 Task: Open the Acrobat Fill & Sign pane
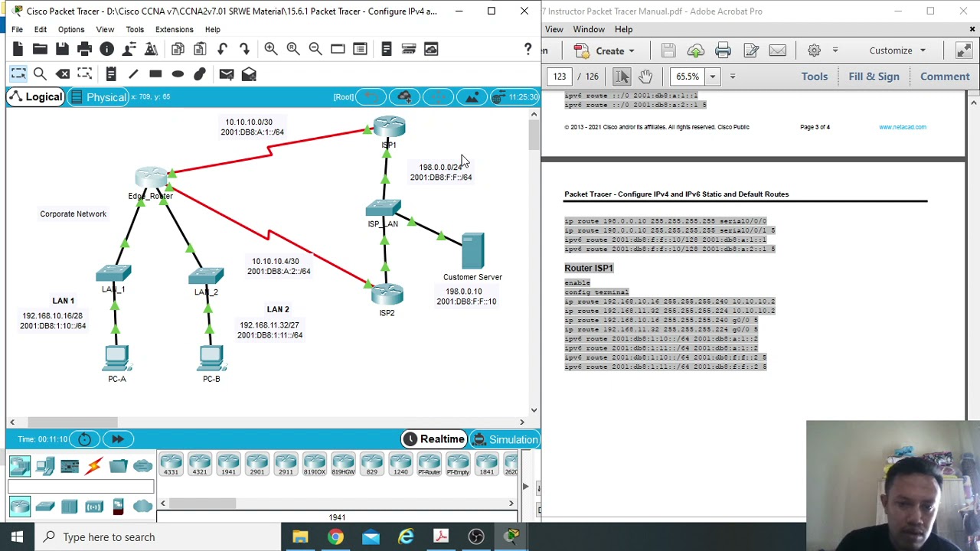874,77
